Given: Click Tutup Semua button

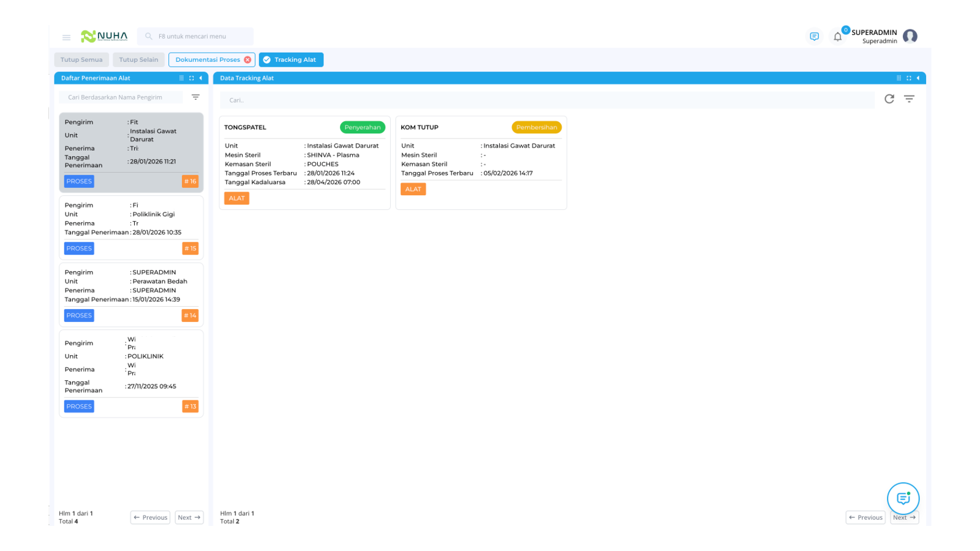Looking at the screenshot, I should (x=81, y=60).
